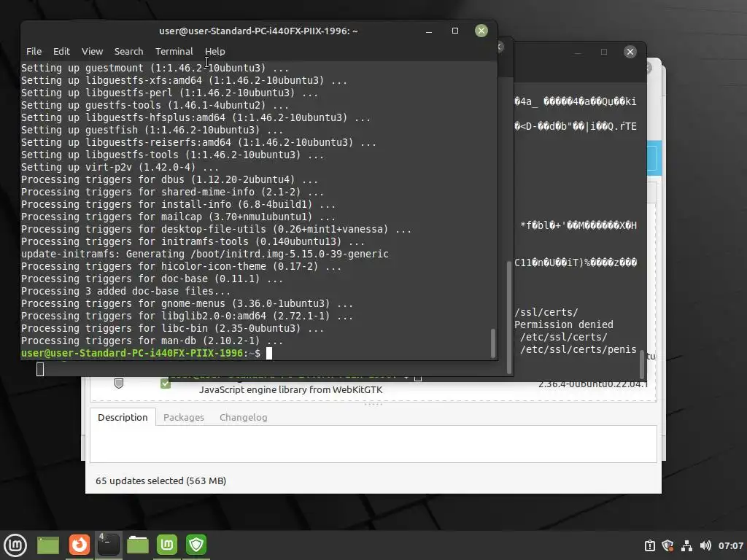This screenshot has width=747, height=560.
Task: Click the 07:07 clock in panel
Action: click(x=731, y=545)
